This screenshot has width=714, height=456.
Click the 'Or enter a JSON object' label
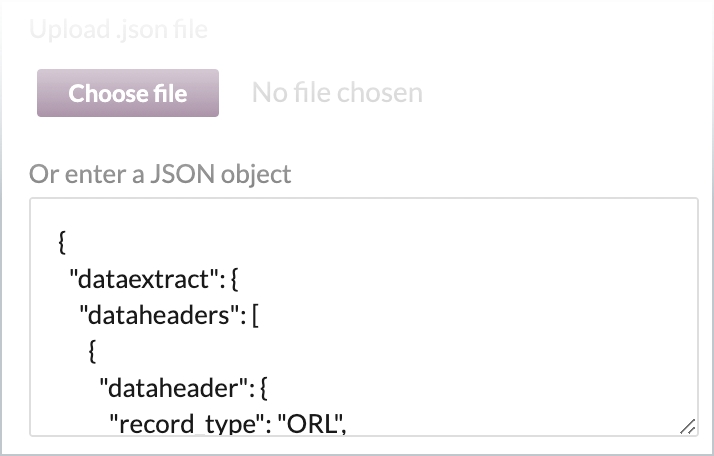click(x=160, y=174)
